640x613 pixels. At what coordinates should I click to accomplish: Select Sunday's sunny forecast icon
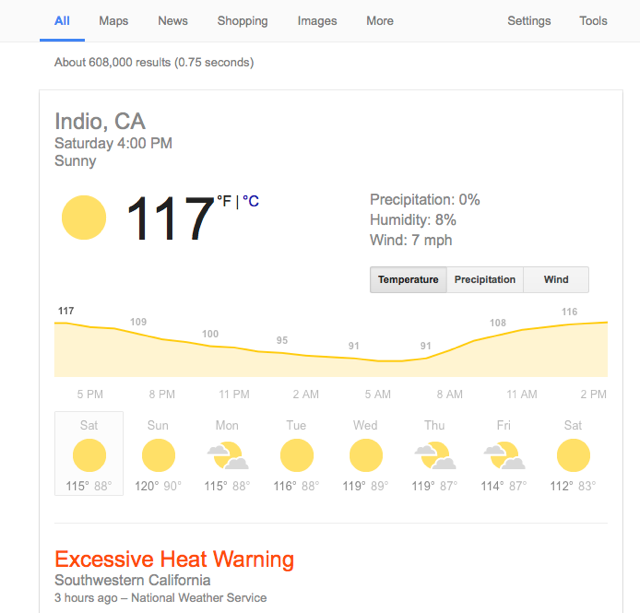(x=158, y=456)
